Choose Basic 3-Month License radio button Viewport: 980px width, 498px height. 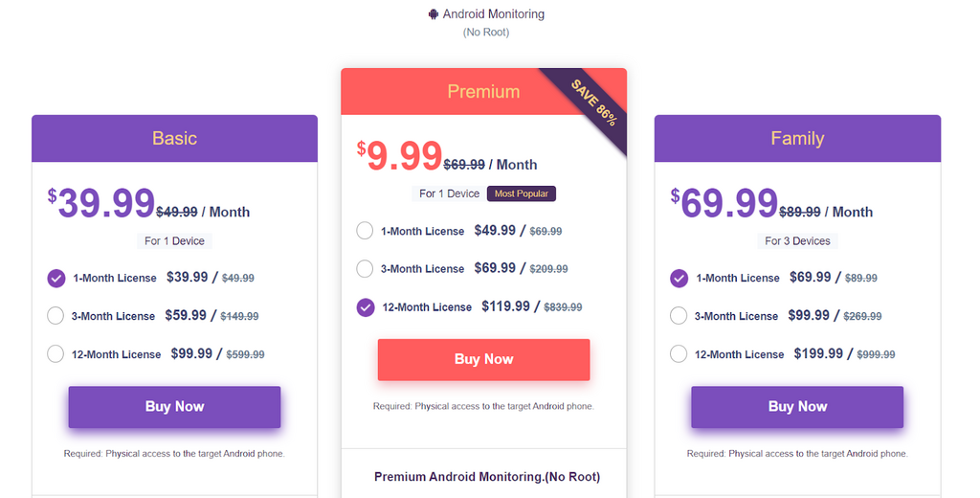coord(56,315)
